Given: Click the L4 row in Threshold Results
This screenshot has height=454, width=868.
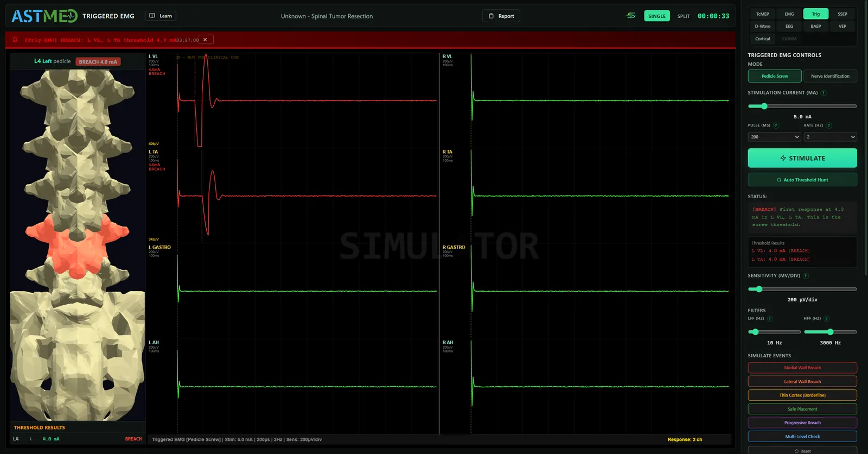Looking at the screenshot, I should [x=78, y=439].
